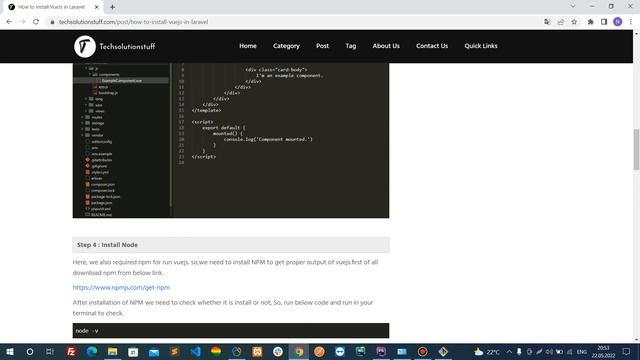This screenshot has height=360, width=640.
Task: Go to About Us page
Action: [386, 46]
